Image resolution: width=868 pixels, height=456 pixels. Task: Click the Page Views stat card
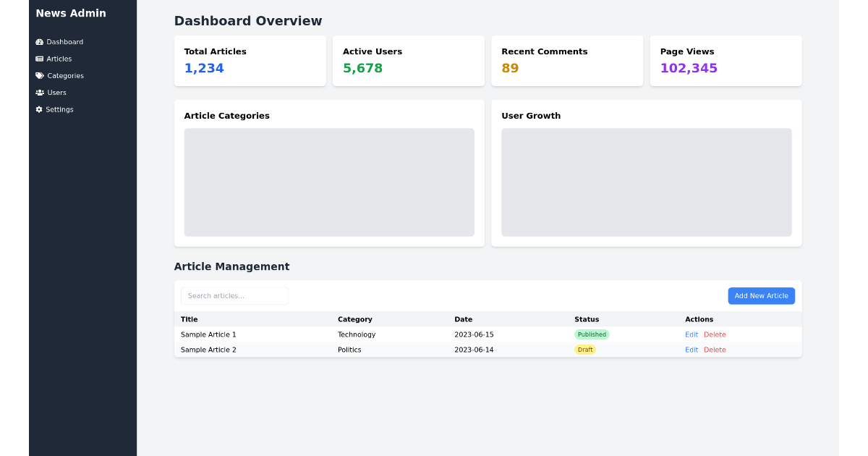click(726, 61)
